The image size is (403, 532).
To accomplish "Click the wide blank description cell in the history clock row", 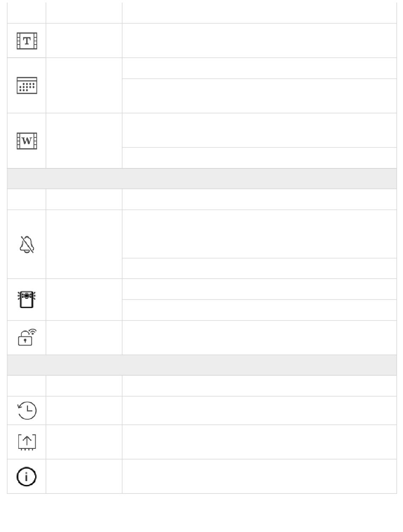I will click(x=260, y=411).
